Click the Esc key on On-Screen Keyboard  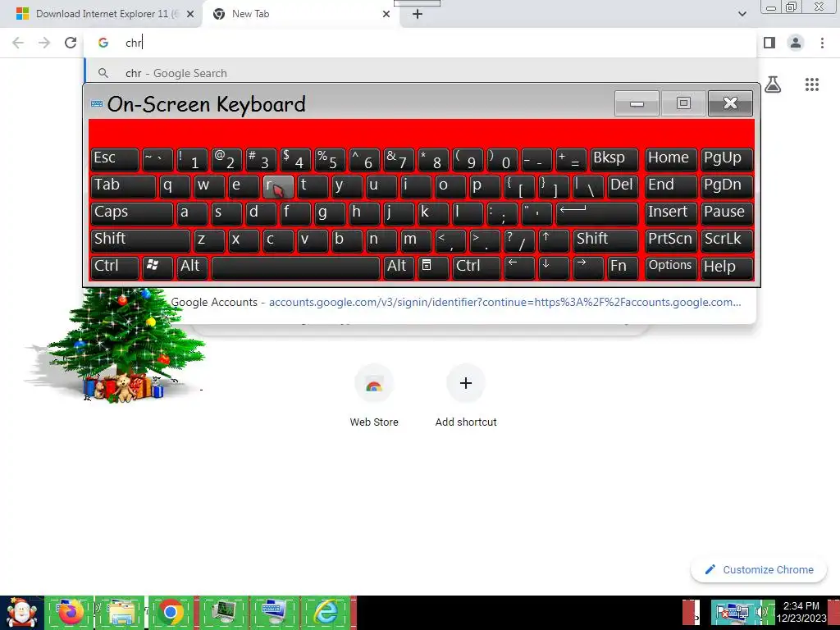coord(115,160)
